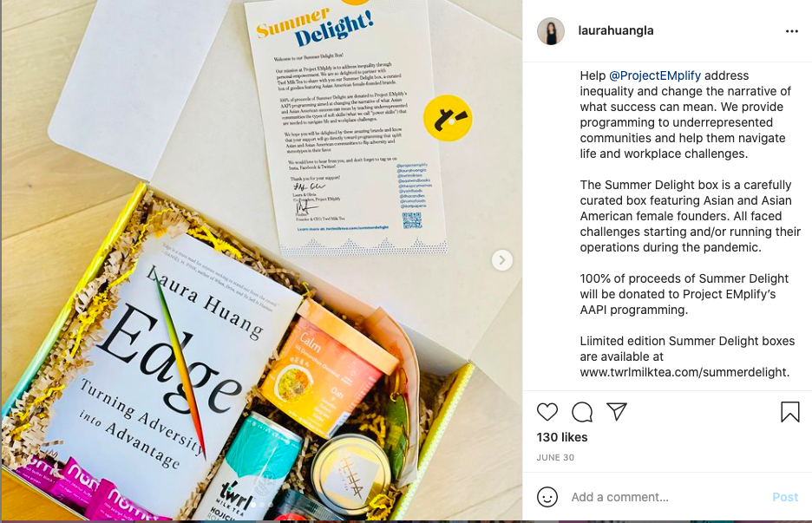Save the post with the bookmark icon
Screen dimensions: 812x523
pos(789,412)
